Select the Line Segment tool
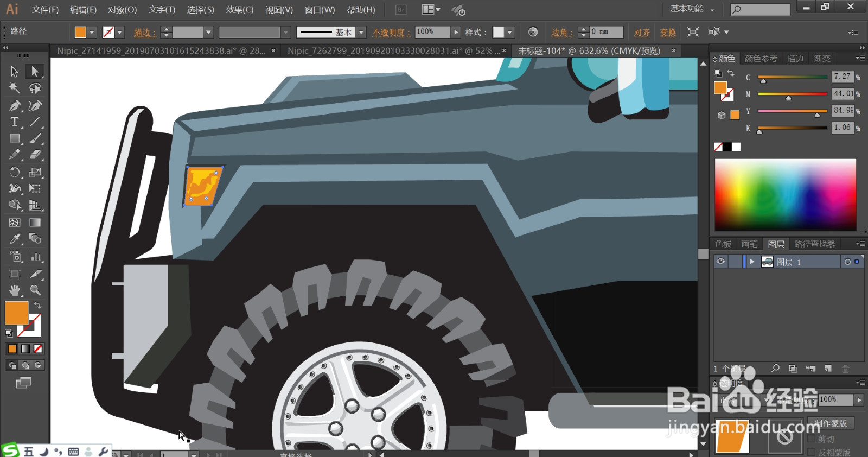Screen dimensions: 868x457 pyautogui.click(x=35, y=122)
